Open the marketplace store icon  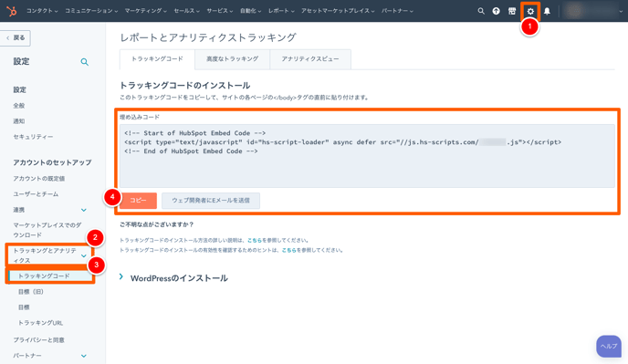click(x=512, y=11)
